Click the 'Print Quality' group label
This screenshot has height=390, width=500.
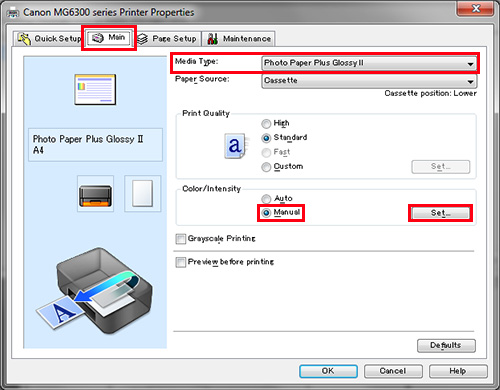coord(206,113)
